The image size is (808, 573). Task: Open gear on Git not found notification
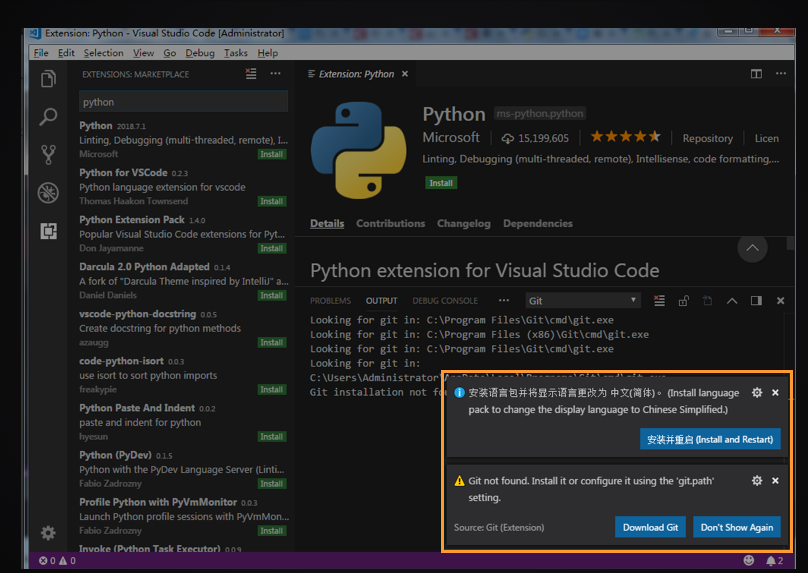point(757,481)
